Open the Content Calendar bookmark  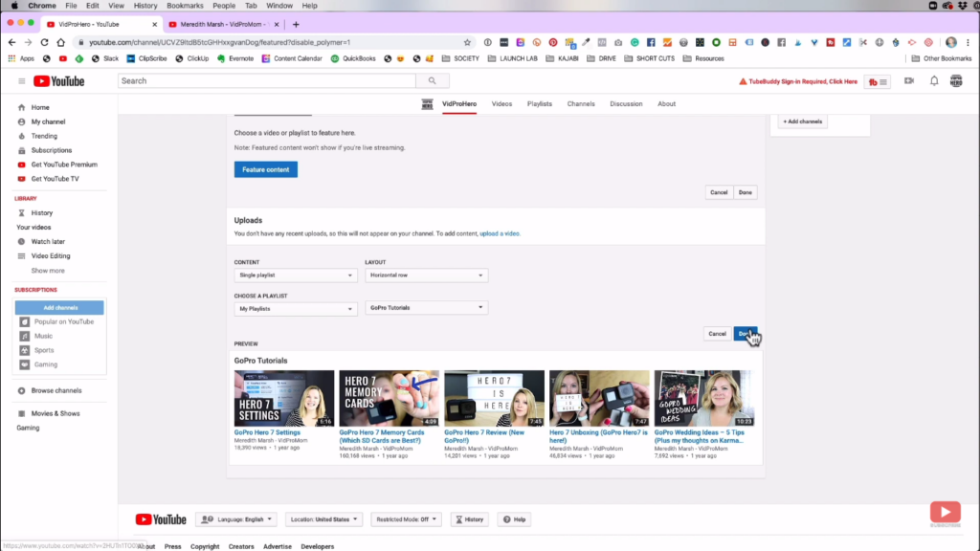click(x=292, y=58)
